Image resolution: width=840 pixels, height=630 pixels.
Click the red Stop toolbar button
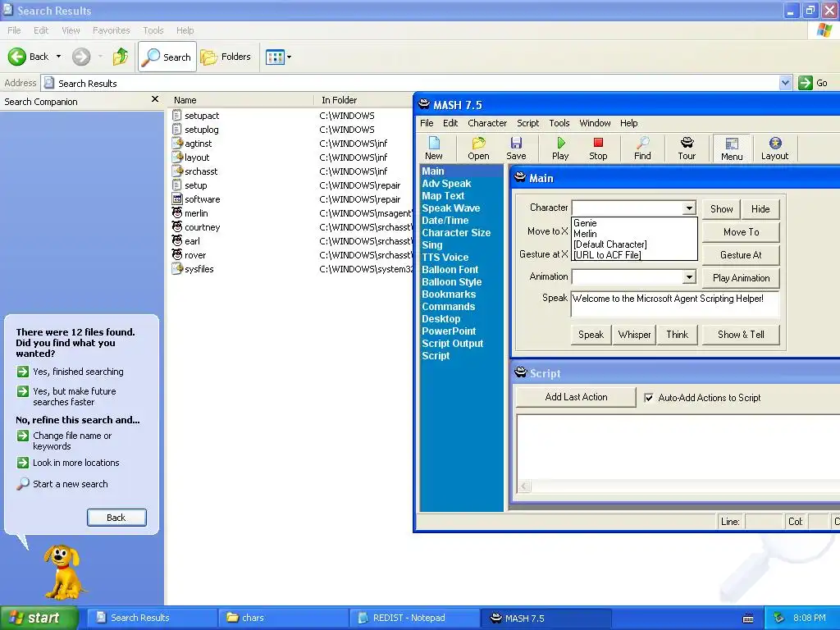(x=598, y=148)
